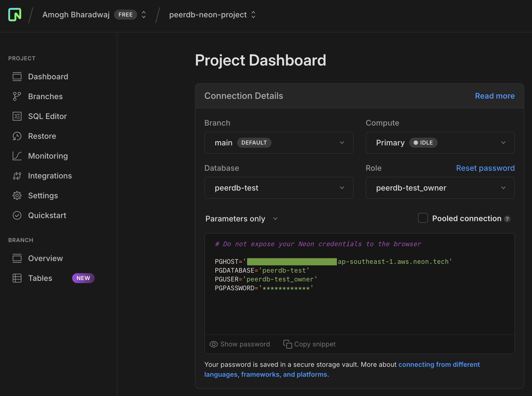Viewport: 532px width, 396px height.
Task: Click the Monitoring chart icon
Action: [17, 156]
